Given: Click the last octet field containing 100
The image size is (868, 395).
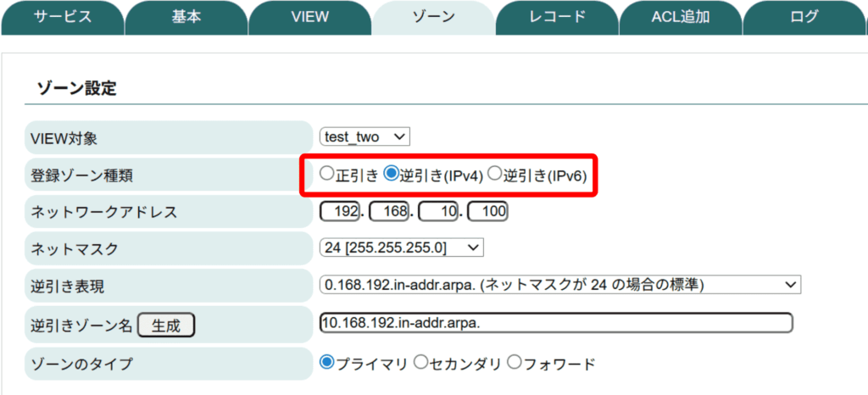Looking at the screenshot, I should tap(487, 211).
